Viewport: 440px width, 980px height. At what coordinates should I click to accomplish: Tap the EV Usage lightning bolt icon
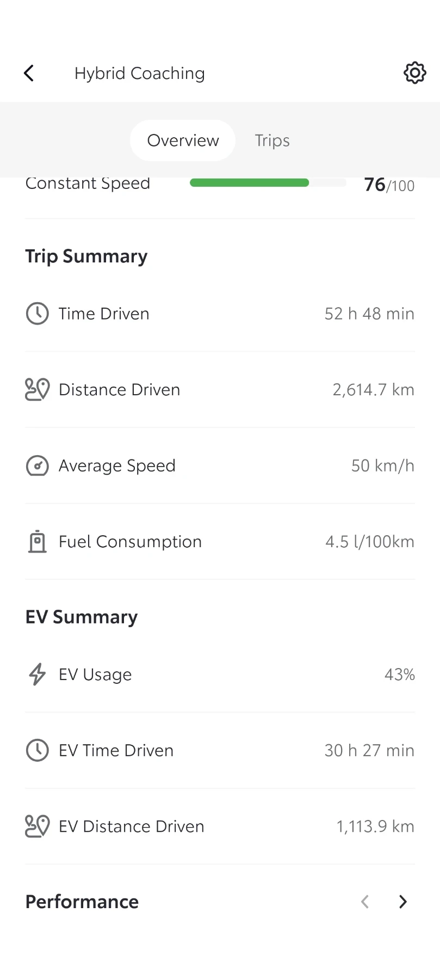click(38, 674)
